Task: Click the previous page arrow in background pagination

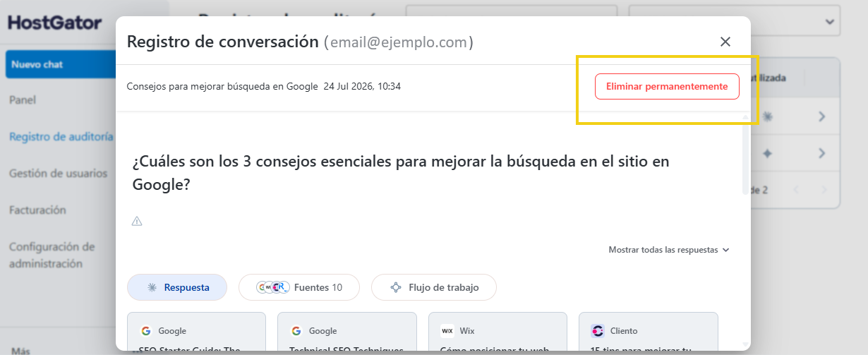Action: point(797,190)
